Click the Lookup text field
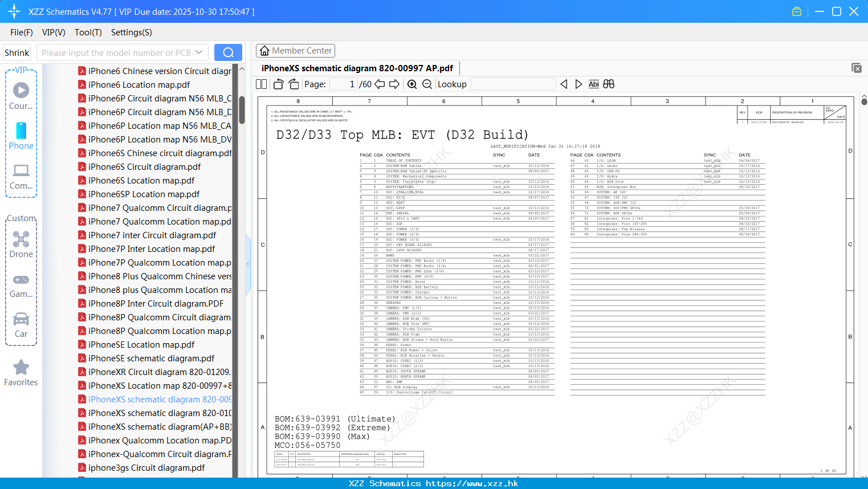Viewport: 868px width, 489px height. [x=514, y=84]
